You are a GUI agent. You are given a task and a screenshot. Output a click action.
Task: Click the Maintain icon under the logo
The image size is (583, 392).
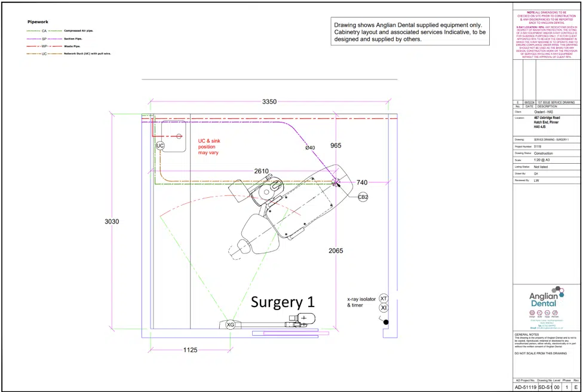[555, 311]
